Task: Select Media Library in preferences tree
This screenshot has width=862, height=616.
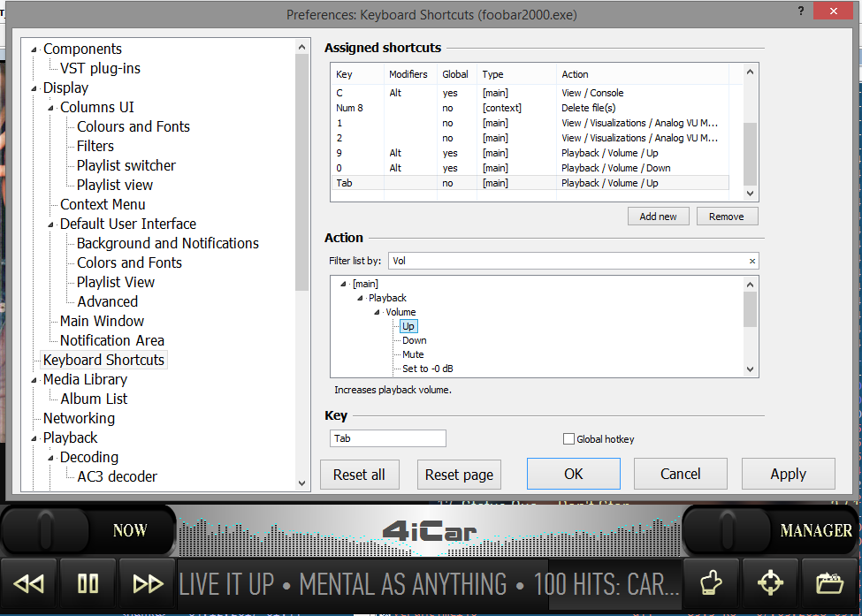Action: tap(85, 379)
